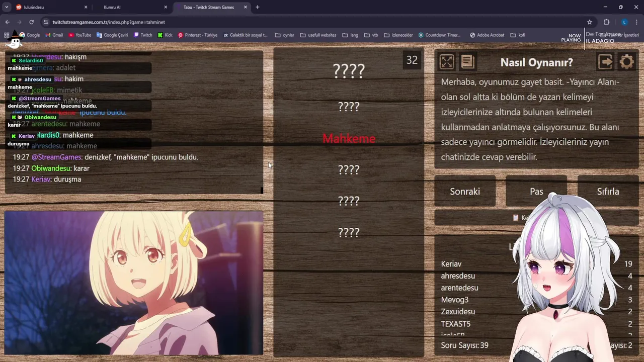
Task: Expand the kofi bookmark folder
Action: click(518, 35)
